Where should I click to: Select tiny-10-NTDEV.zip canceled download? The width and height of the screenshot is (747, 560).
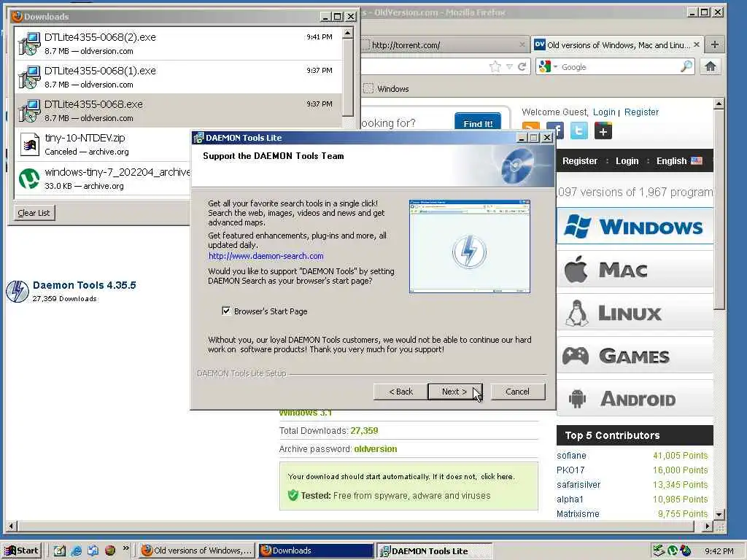tap(102, 144)
